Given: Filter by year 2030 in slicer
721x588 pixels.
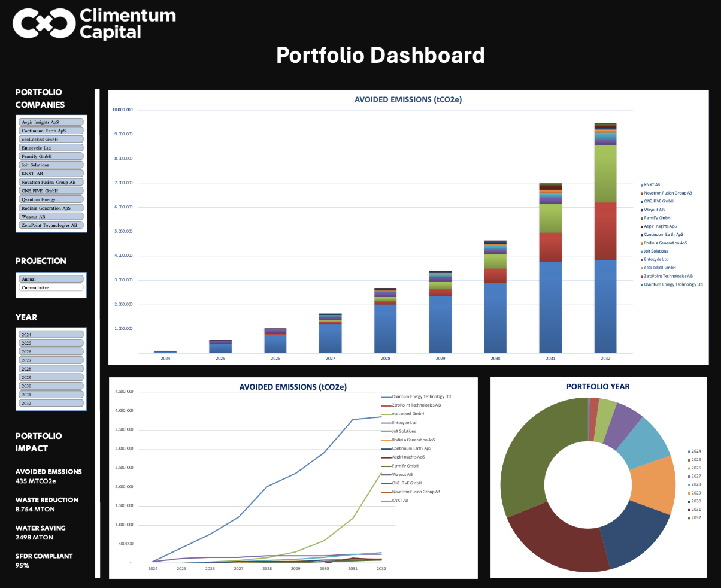Looking at the screenshot, I should click(x=51, y=386).
